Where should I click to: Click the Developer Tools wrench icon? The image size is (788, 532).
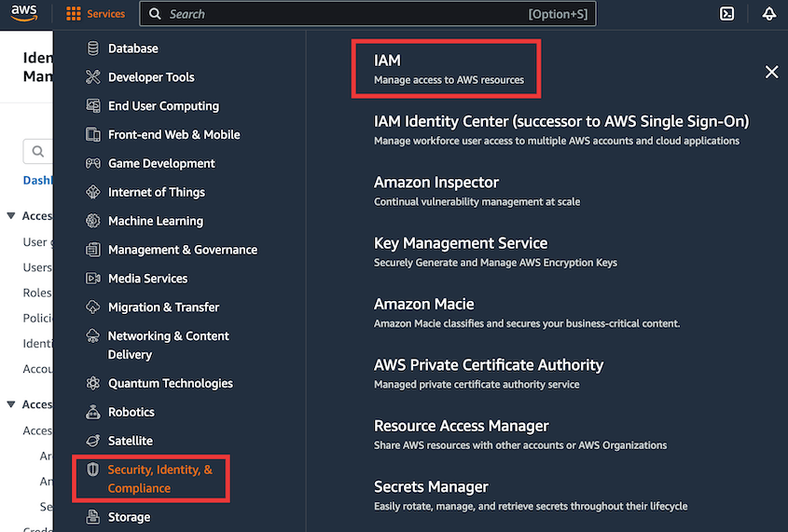click(93, 77)
